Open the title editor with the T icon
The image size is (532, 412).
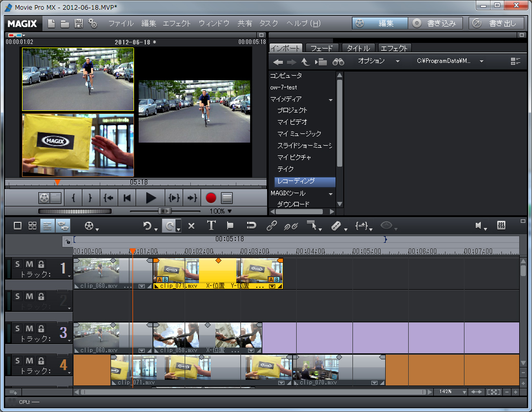click(211, 225)
